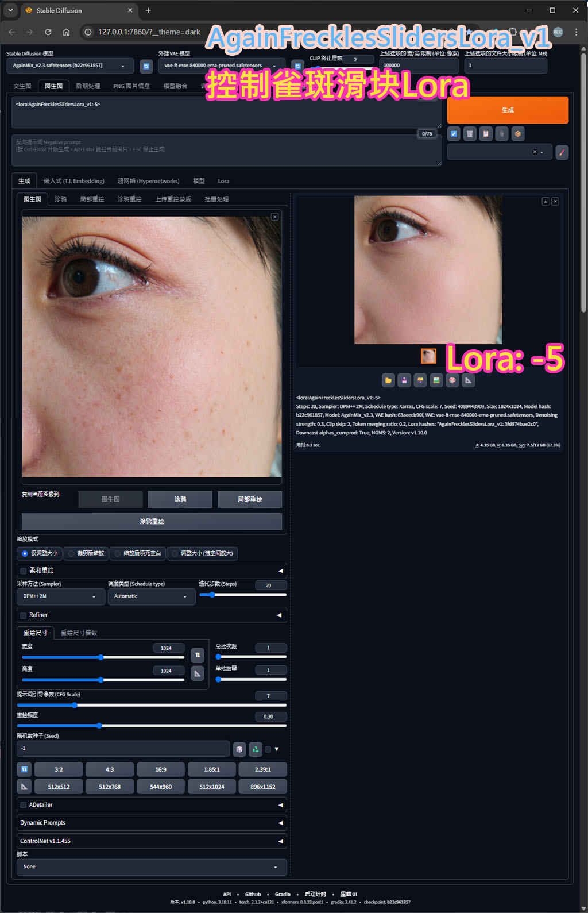Swap width and height with arrows icon
The width and height of the screenshot is (588, 913).
198,655
